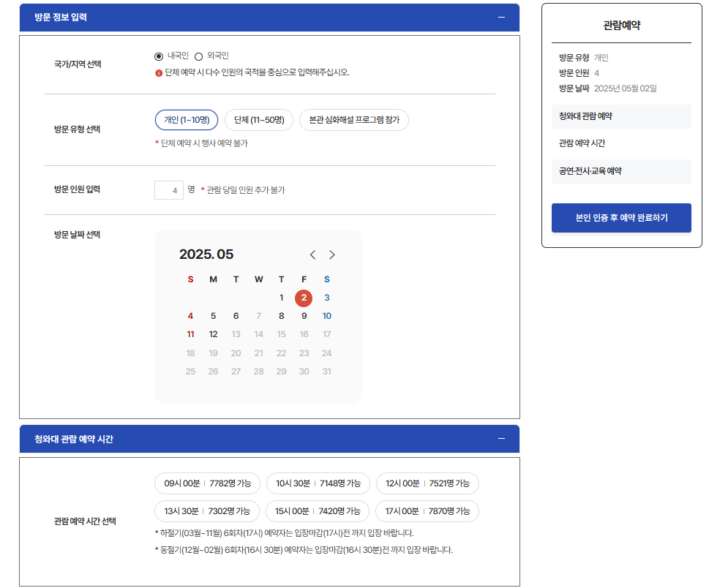
Task: Select the 내국인 radio button
Action: (159, 56)
